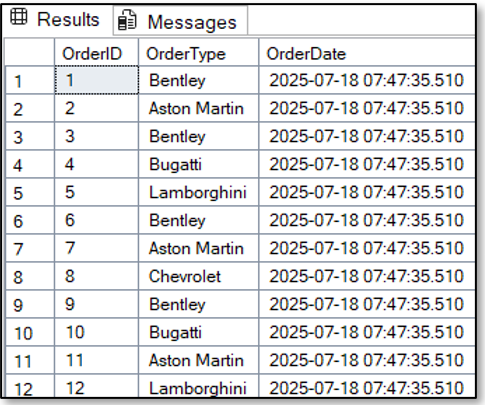
Task: Switch to the Results tab
Action: (x=57, y=19)
